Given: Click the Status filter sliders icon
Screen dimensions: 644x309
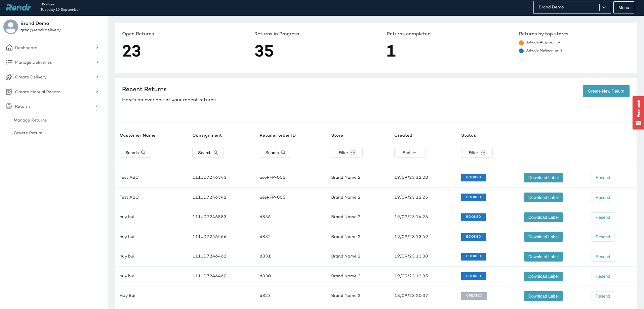Looking at the screenshot, I should (483, 152).
